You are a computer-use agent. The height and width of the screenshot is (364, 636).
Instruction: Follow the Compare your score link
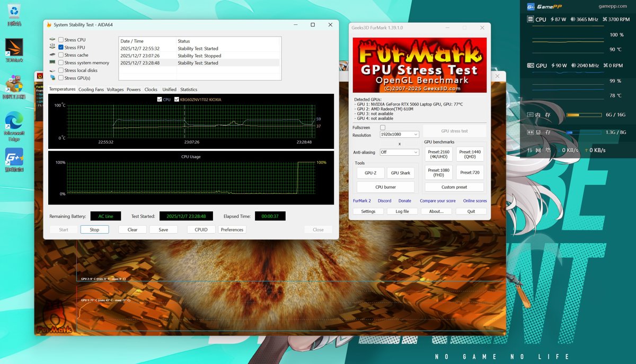click(437, 201)
